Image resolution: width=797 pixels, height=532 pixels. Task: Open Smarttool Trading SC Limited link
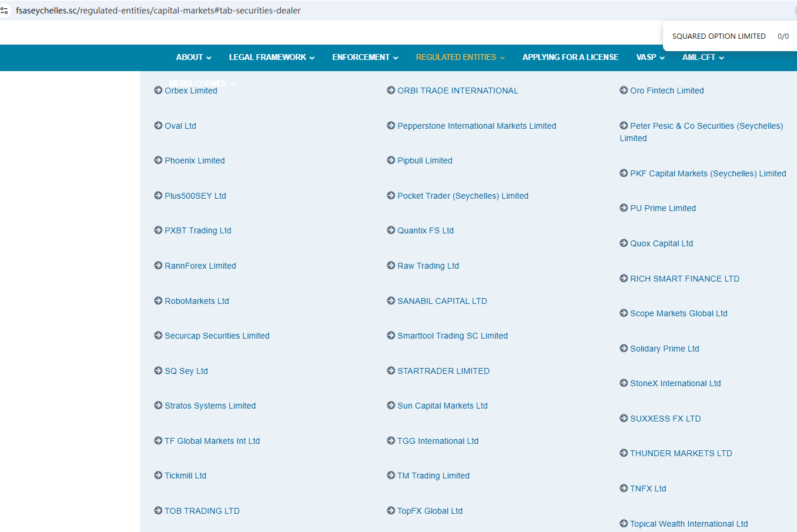tap(453, 336)
